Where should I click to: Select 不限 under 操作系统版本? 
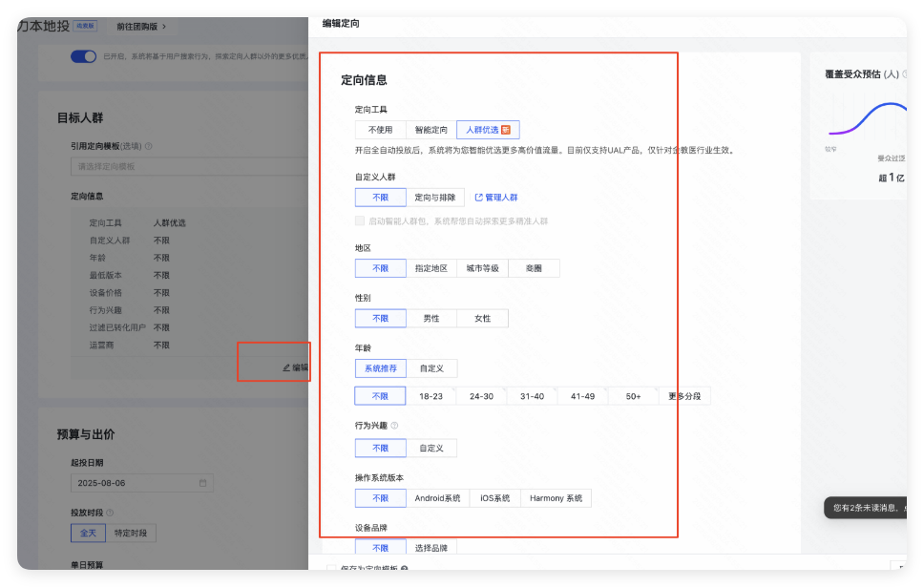[x=380, y=498]
